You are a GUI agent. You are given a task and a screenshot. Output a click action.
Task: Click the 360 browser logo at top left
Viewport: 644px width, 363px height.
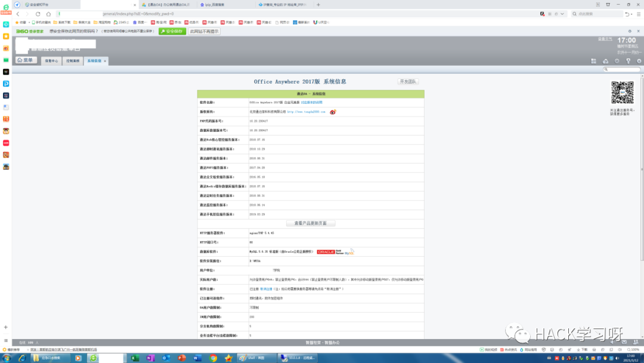click(x=6, y=7)
